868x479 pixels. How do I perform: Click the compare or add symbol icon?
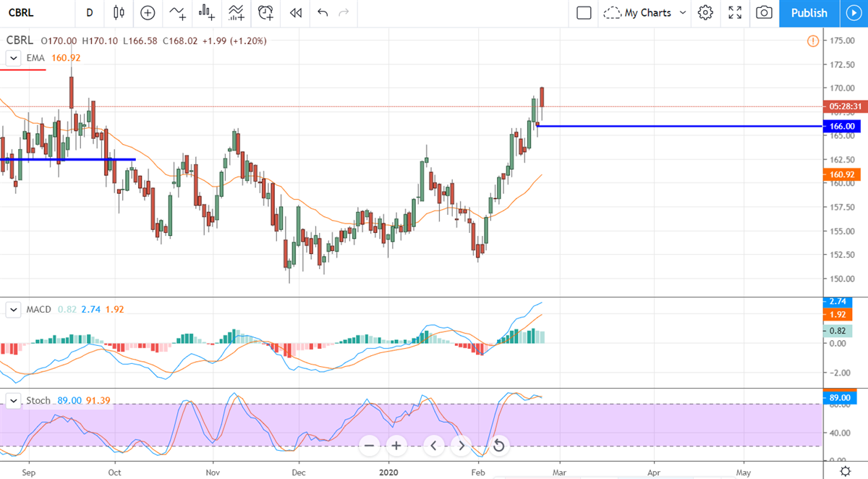click(x=148, y=12)
